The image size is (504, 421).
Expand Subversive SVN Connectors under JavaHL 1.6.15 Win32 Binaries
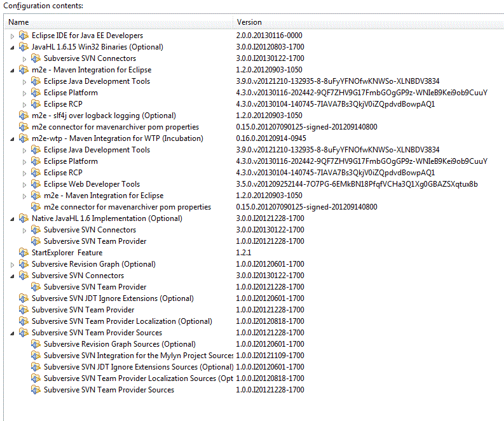click(24, 59)
